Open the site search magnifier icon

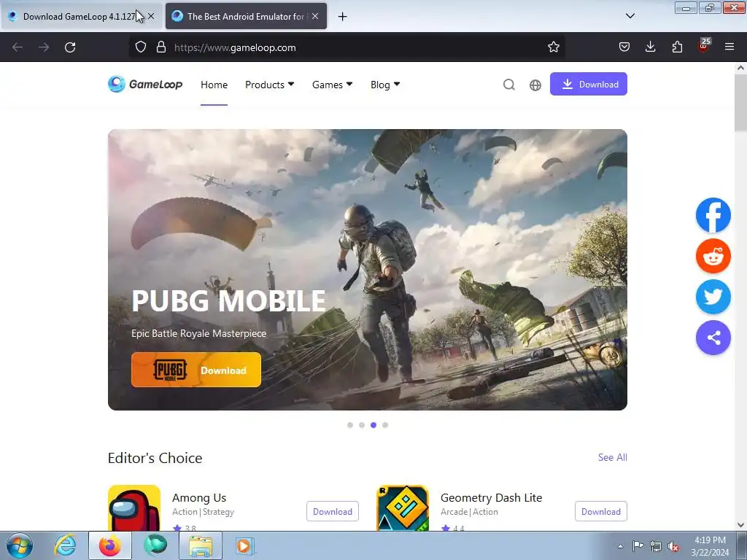click(508, 85)
